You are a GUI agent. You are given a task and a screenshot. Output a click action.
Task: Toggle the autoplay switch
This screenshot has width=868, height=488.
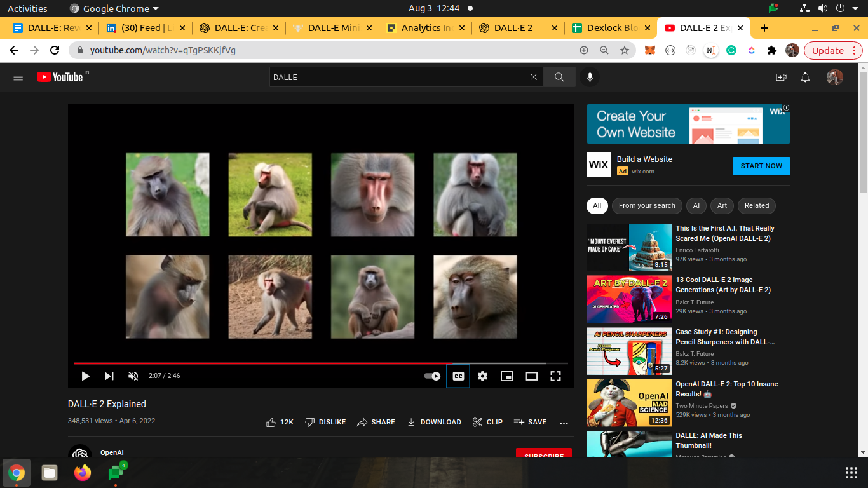tap(432, 376)
